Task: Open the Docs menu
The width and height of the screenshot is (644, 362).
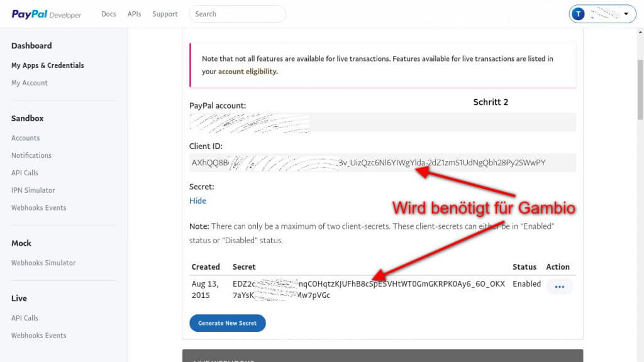Action: [x=109, y=14]
